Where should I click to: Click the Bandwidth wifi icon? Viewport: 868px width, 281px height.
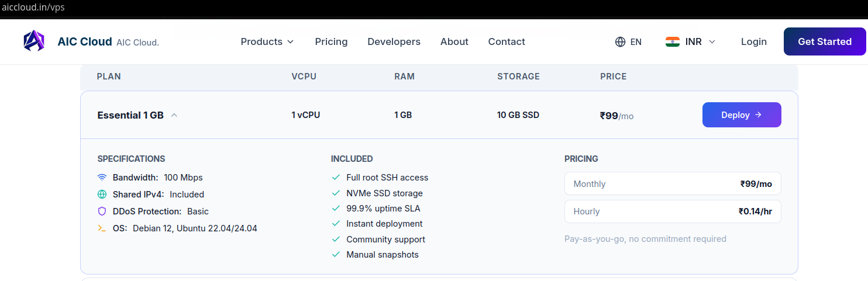[102, 178]
